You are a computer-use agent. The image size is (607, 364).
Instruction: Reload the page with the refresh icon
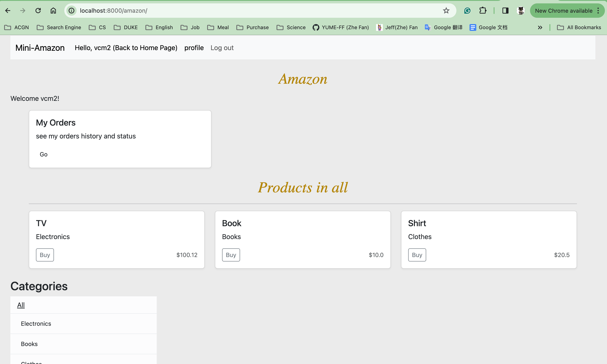tap(38, 11)
